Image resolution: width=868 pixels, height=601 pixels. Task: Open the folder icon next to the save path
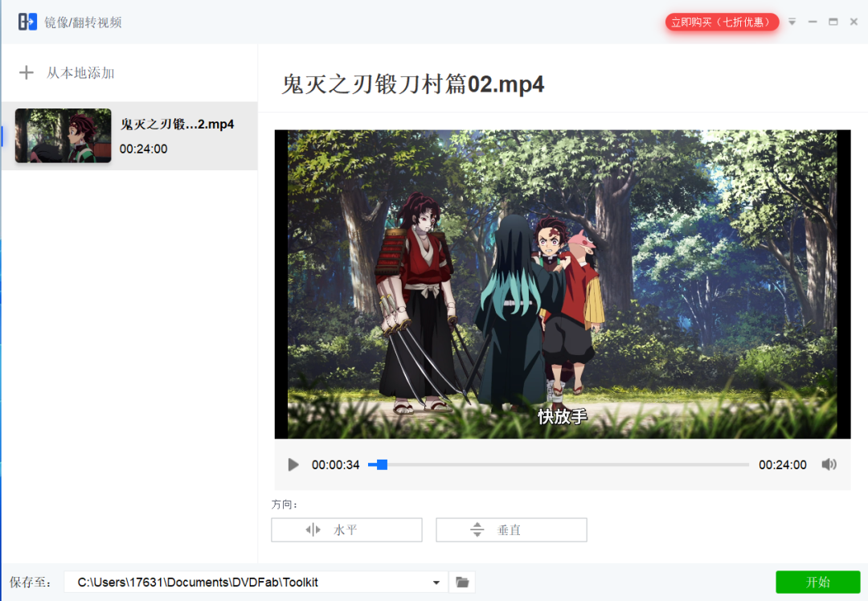(x=461, y=582)
